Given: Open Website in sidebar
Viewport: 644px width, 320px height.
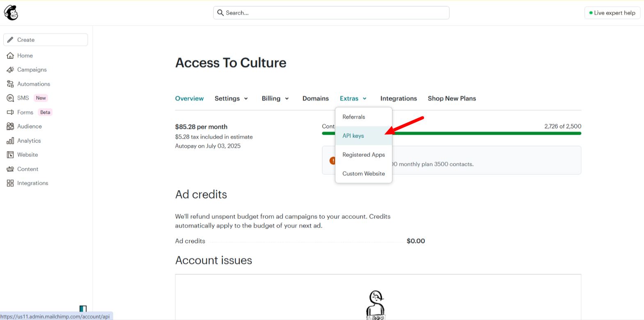Looking at the screenshot, I should (x=27, y=155).
